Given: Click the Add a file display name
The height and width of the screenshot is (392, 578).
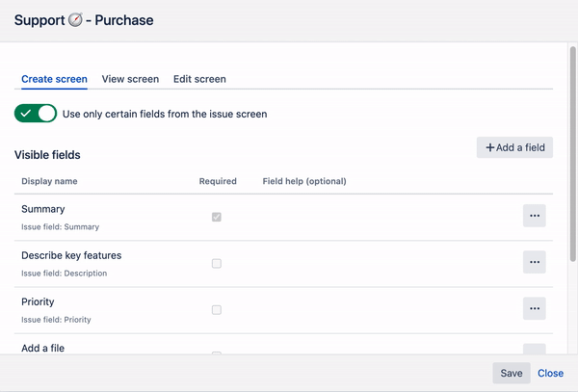Looking at the screenshot, I should pyautogui.click(x=42, y=347).
